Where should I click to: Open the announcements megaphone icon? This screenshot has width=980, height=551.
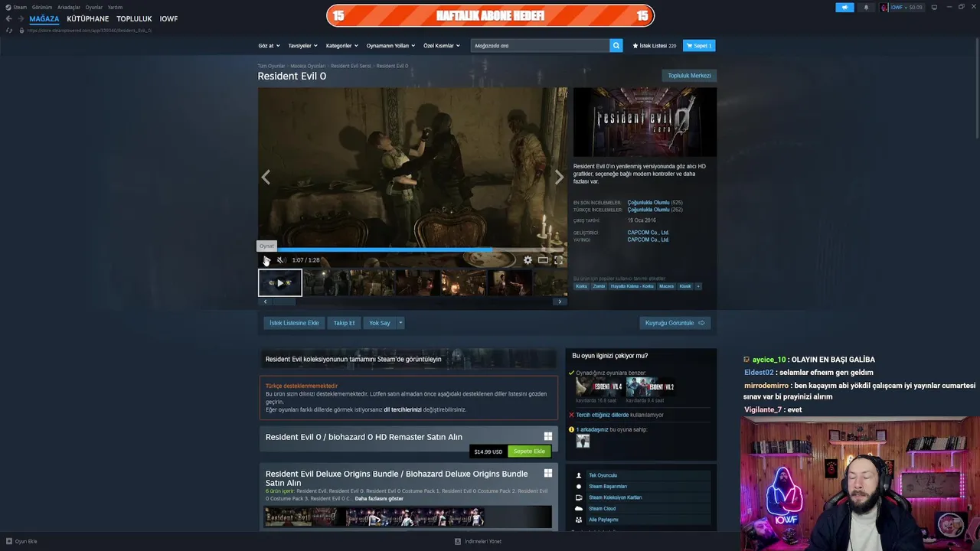click(x=844, y=8)
